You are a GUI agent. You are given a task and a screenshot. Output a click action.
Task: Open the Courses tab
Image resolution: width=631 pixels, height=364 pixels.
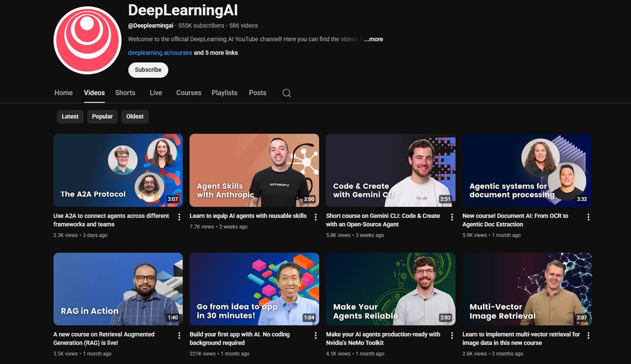(189, 93)
